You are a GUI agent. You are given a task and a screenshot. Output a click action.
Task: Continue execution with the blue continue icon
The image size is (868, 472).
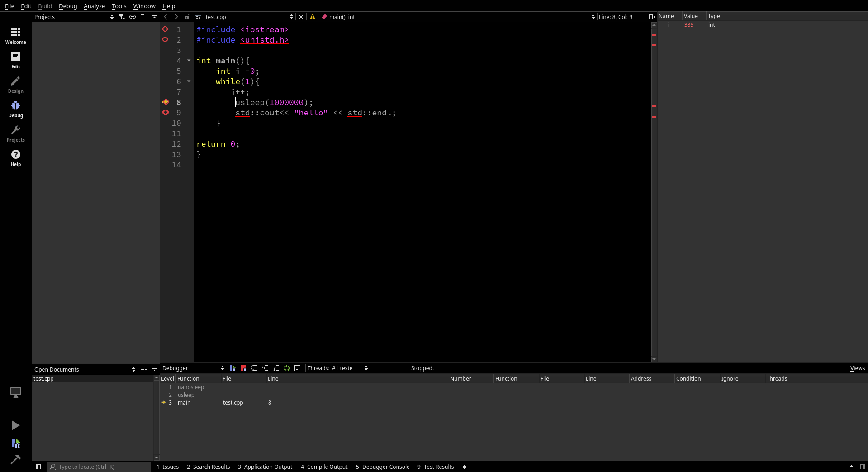pyautogui.click(x=232, y=368)
